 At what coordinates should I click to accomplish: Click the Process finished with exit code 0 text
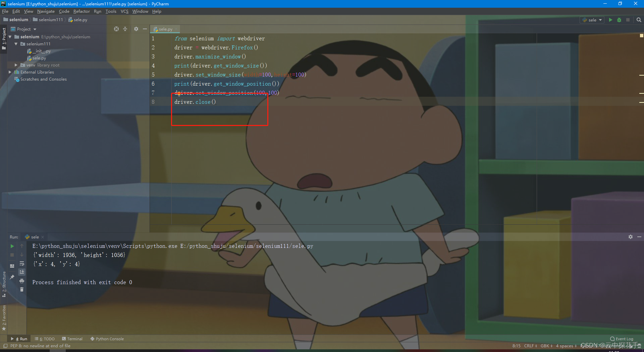pyautogui.click(x=82, y=282)
